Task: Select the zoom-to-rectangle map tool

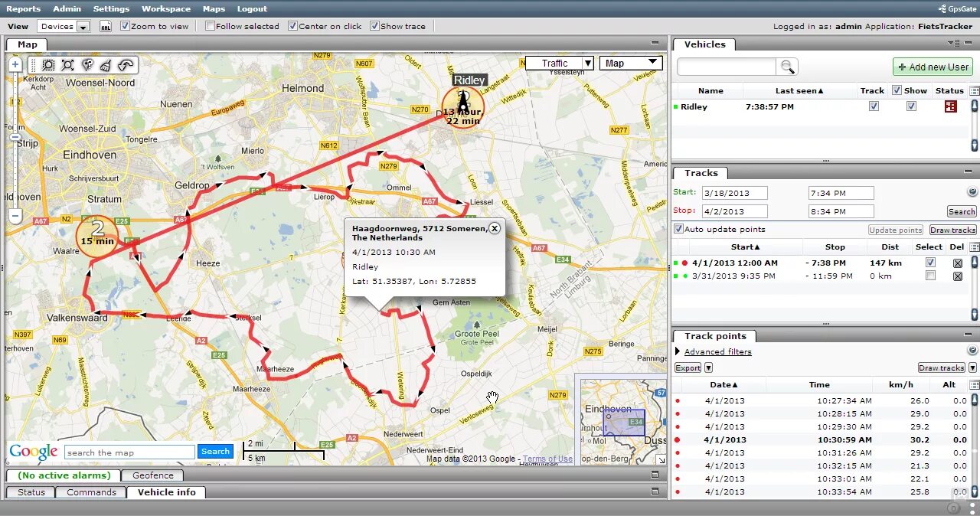Action: [x=48, y=66]
